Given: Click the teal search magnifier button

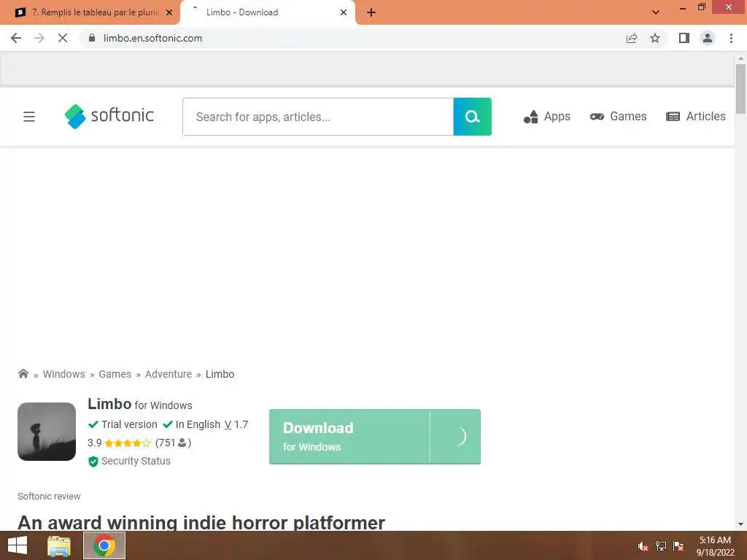Looking at the screenshot, I should pyautogui.click(x=472, y=117).
